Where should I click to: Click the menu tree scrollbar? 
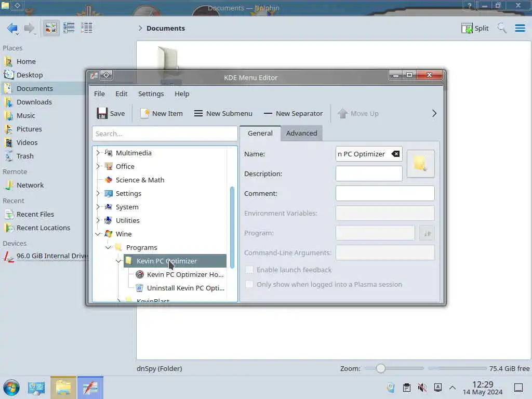tap(232, 228)
